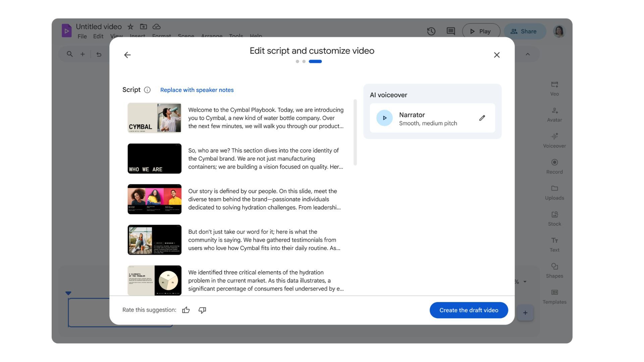Edit the script starting 'We identified three critical elements'
The height and width of the screenshot is (362, 644).
[x=266, y=281]
